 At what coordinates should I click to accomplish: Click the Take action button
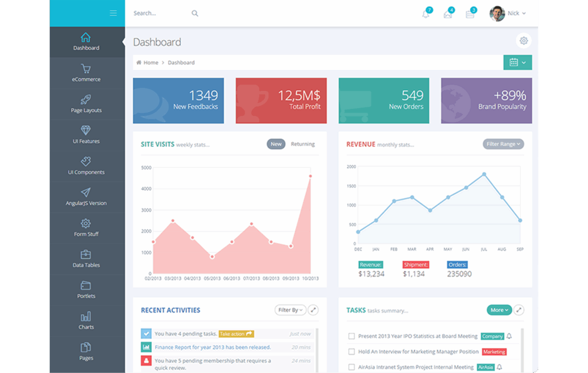(236, 334)
